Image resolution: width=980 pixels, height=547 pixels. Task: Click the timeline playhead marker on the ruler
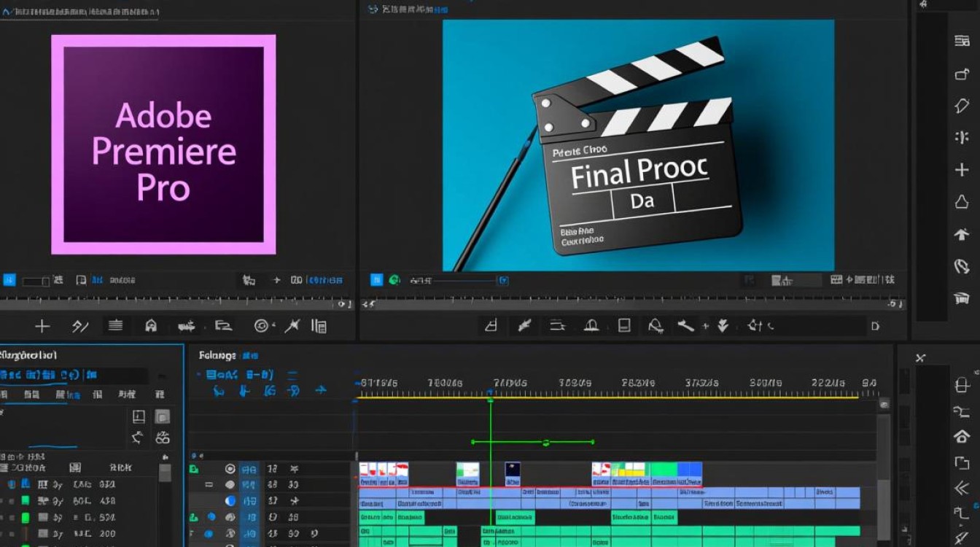point(490,397)
